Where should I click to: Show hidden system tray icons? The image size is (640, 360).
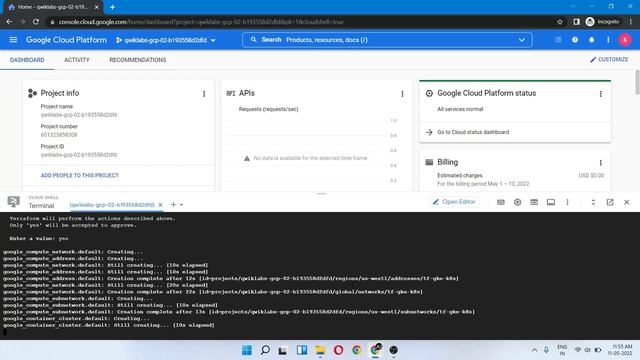tap(534, 350)
